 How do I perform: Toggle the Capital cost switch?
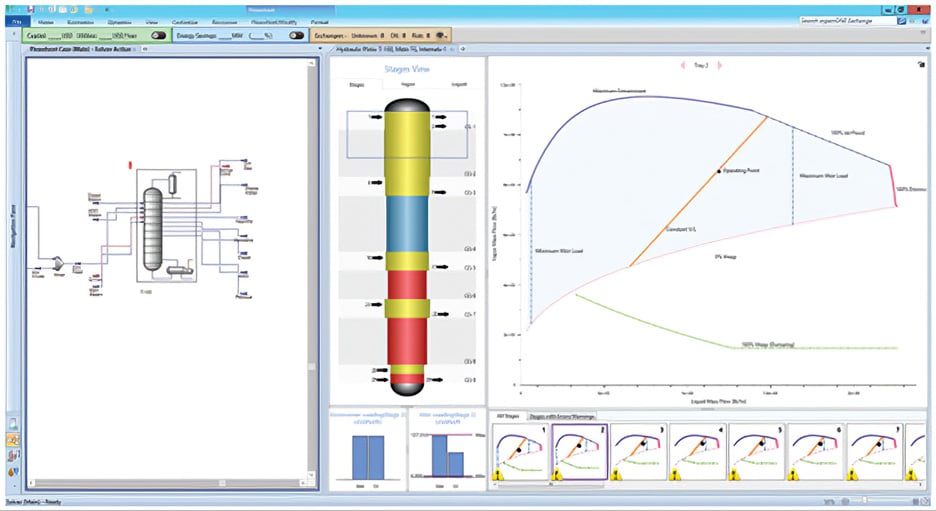(158, 34)
